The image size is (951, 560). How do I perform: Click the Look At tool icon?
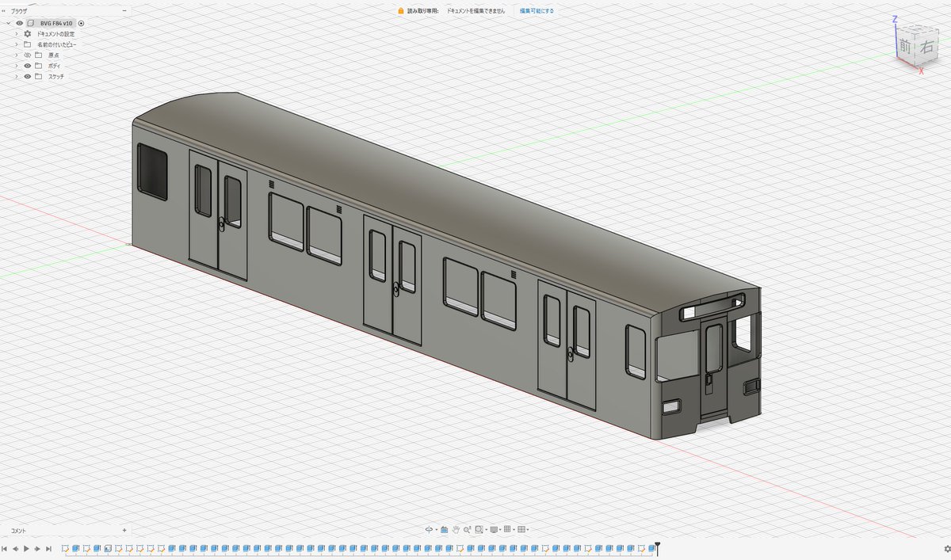[445, 529]
